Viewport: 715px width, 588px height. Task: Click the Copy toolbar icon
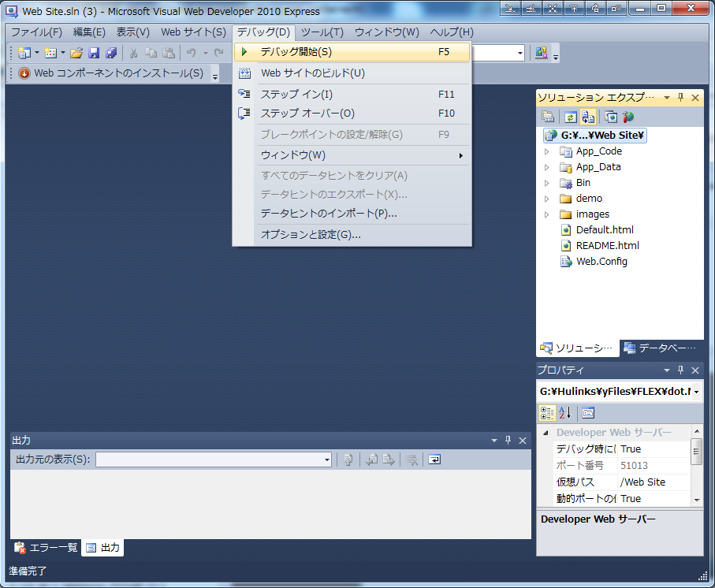[x=151, y=53]
